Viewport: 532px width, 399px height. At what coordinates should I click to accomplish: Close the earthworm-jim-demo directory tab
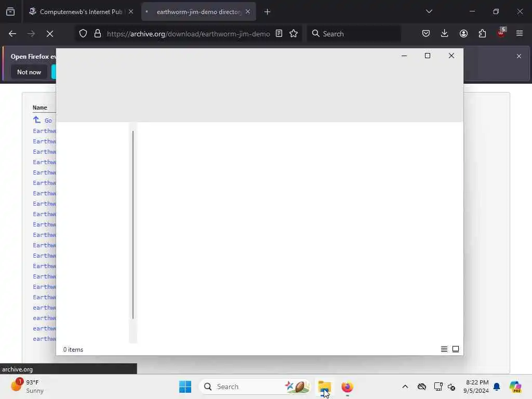248,12
